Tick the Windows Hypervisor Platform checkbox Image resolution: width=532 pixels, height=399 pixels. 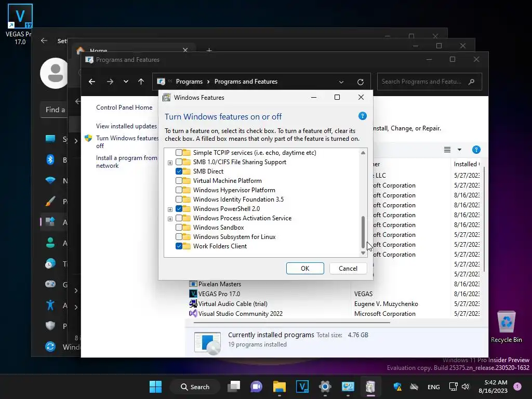tap(179, 190)
